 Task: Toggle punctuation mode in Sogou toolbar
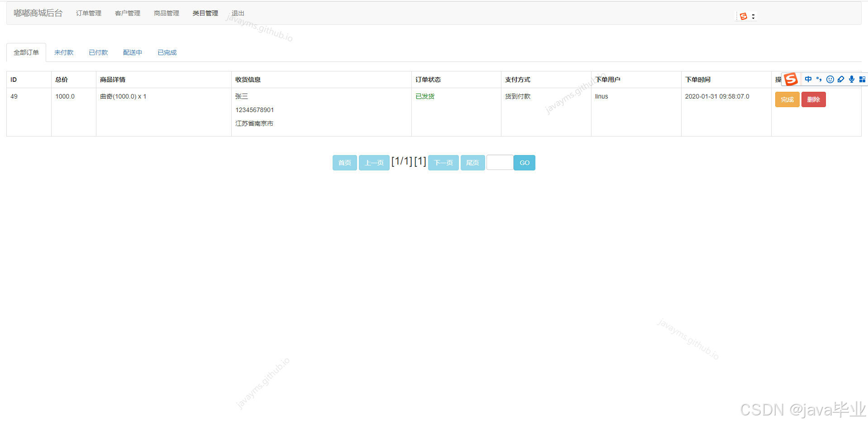(819, 79)
